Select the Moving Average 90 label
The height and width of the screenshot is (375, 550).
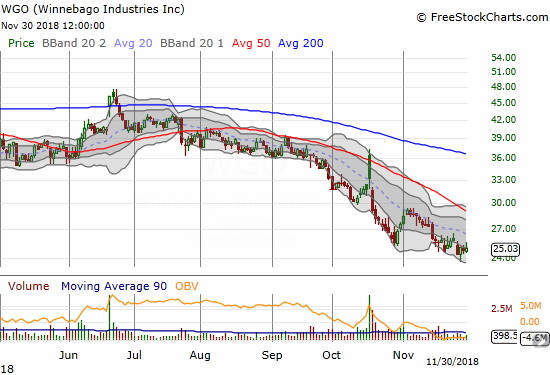[114, 286]
